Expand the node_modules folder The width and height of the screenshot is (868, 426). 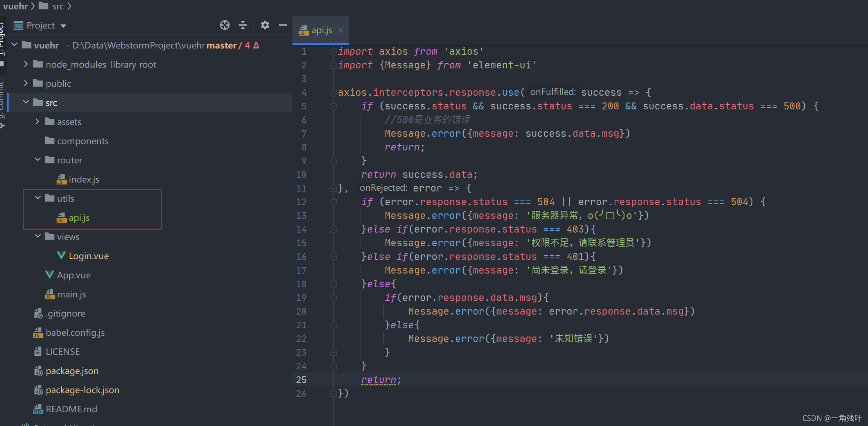[26, 64]
